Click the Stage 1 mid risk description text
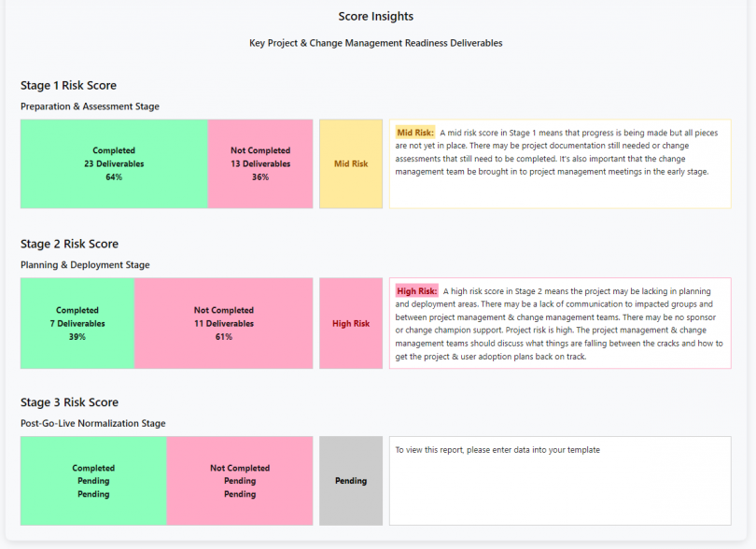This screenshot has width=756, height=549. click(560, 159)
